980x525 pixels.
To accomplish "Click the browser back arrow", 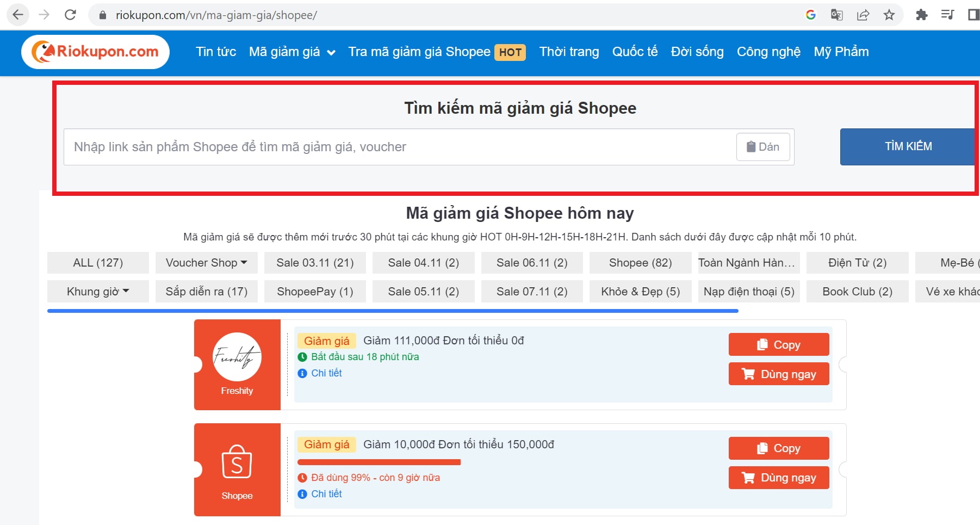I will (x=18, y=15).
